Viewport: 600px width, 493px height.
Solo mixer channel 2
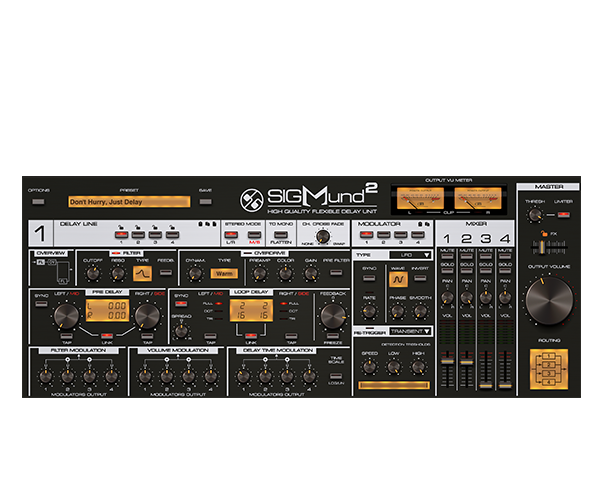pyautogui.click(x=466, y=271)
